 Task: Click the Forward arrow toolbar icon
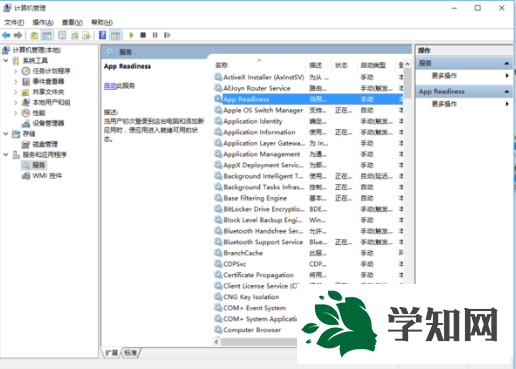tap(18, 35)
